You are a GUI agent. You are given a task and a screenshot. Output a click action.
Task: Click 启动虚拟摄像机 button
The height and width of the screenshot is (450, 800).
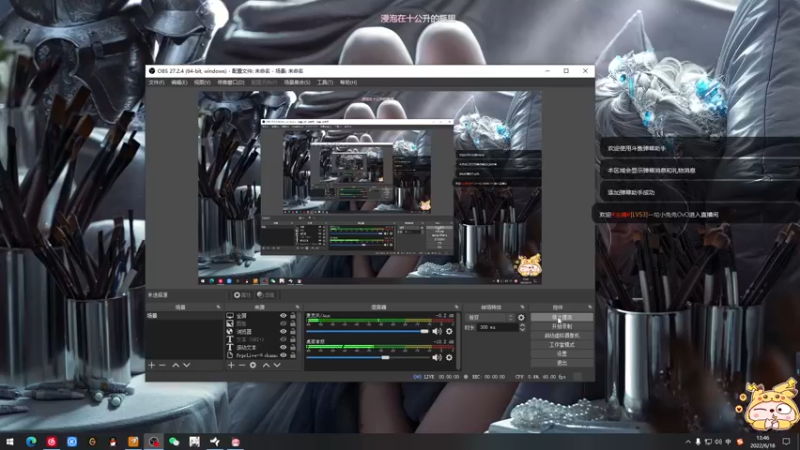[562, 336]
